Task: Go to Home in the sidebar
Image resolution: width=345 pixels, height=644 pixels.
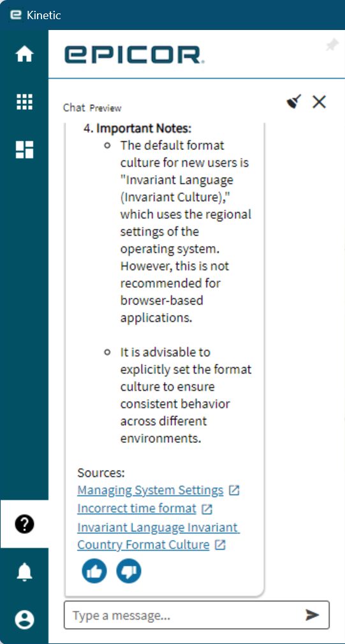Action: click(x=24, y=54)
